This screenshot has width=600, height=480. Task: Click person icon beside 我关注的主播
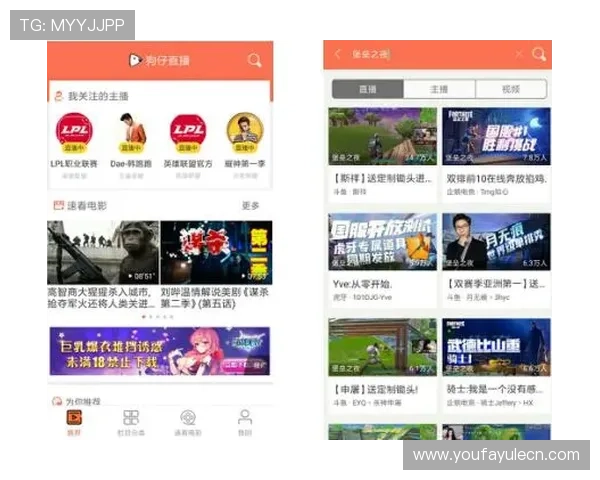[59, 96]
